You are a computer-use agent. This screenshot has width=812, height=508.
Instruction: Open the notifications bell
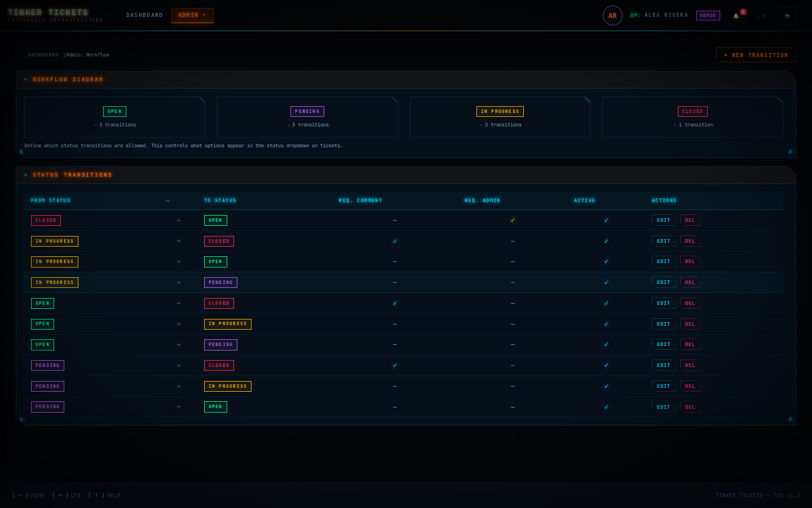point(736,16)
